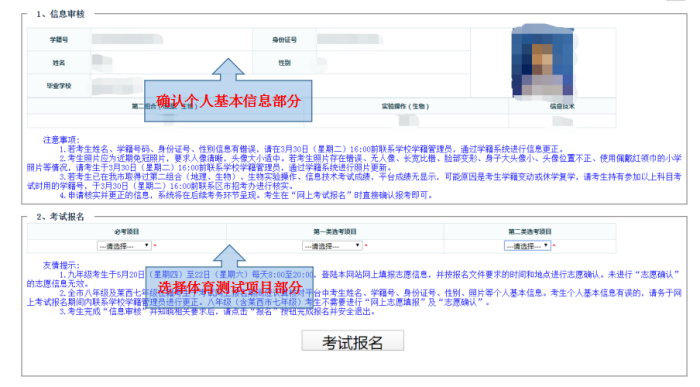Click the 必考项目 column header

127,231
